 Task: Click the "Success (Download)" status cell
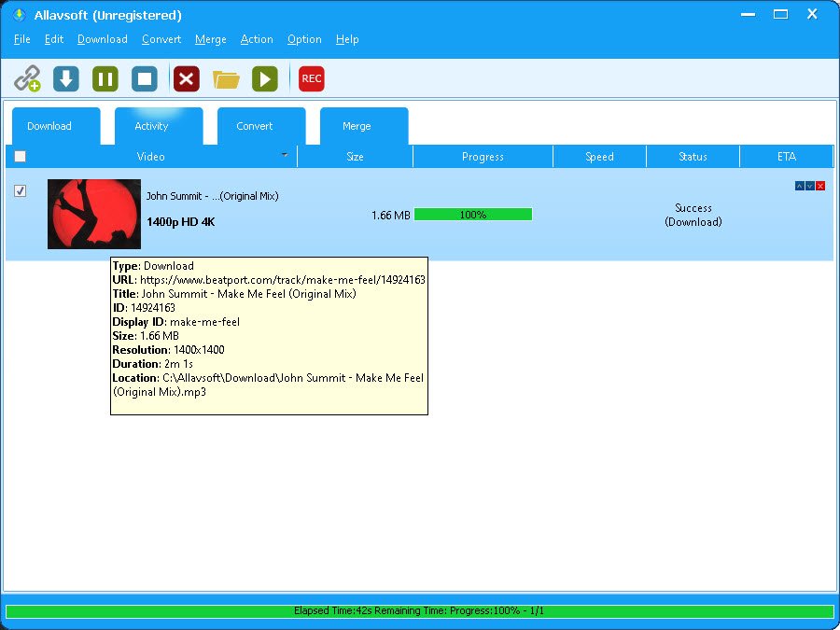(693, 215)
